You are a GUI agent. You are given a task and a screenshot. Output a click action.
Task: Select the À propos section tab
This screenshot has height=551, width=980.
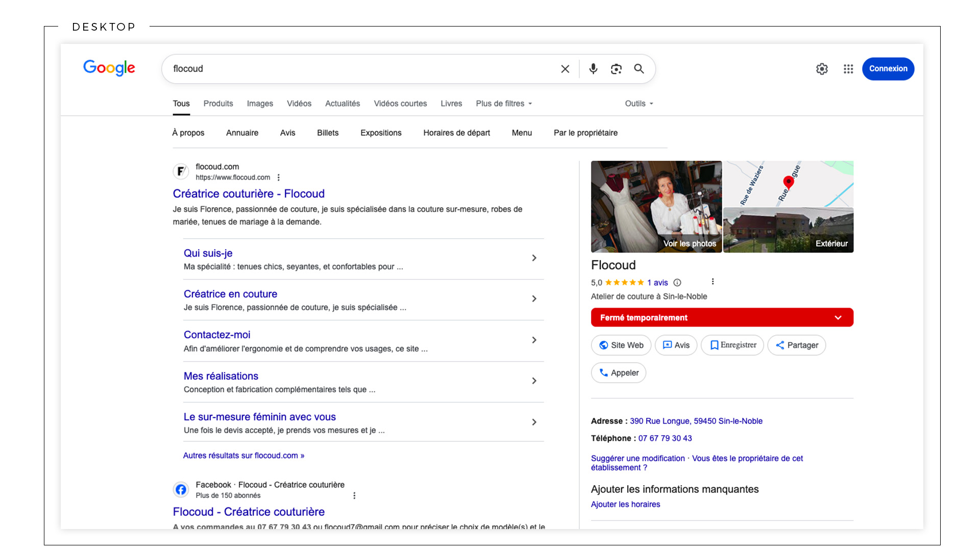click(x=188, y=133)
